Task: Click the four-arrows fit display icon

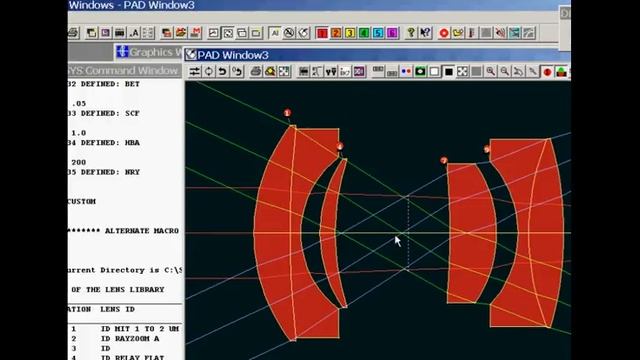Action: point(462,72)
